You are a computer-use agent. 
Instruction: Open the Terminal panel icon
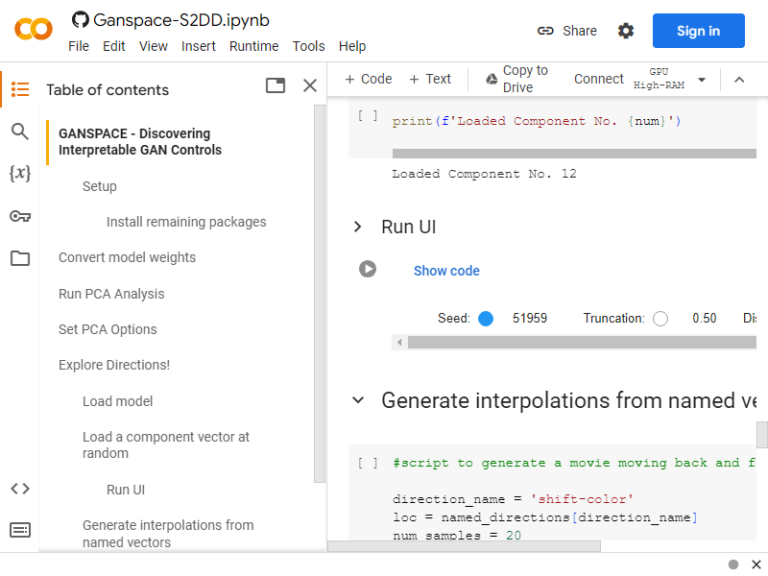click(20, 530)
